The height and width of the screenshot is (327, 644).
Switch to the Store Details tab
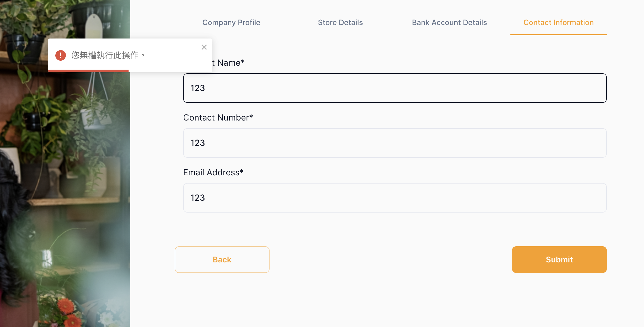(340, 23)
